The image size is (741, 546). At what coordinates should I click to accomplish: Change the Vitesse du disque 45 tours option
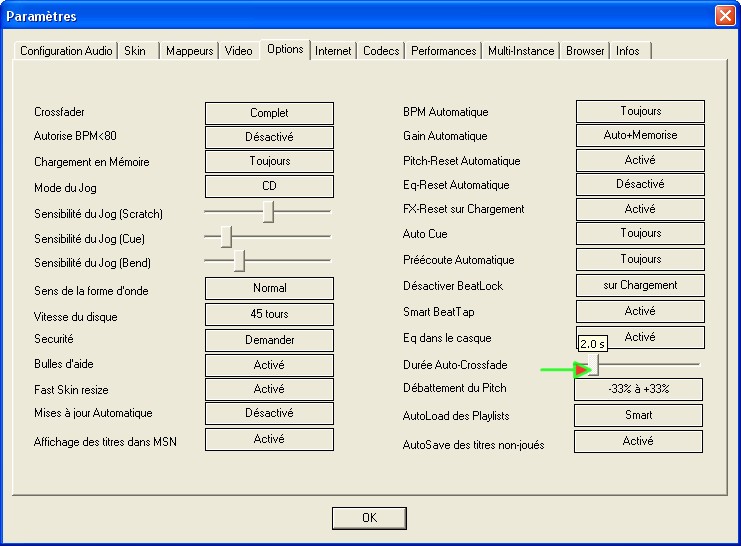269,314
